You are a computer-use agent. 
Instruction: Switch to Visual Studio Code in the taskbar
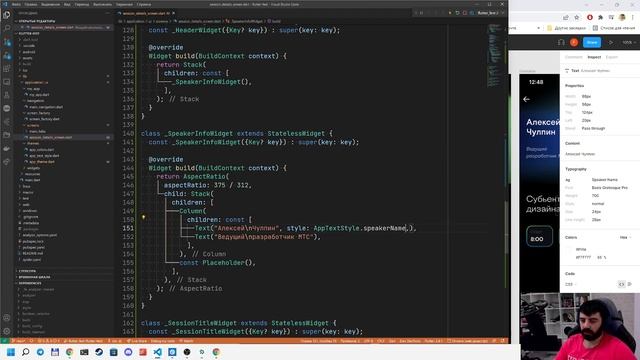(158, 352)
